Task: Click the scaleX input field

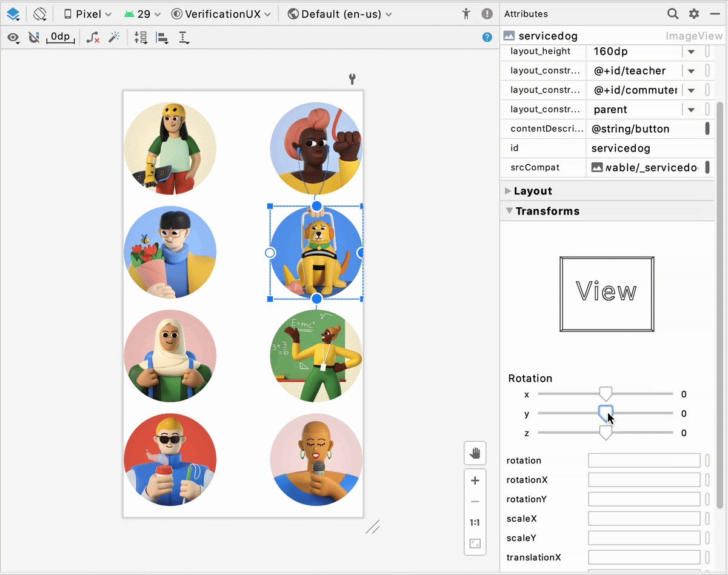Action: 644,519
